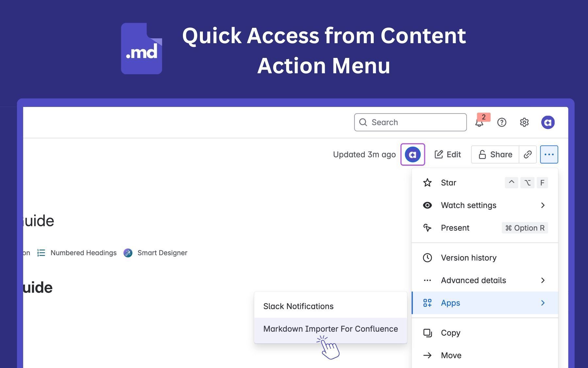Screen dimensions: 588x368
Task: Click the contributor avatar beside Updated 3m ago
Action: coord(413,154)
